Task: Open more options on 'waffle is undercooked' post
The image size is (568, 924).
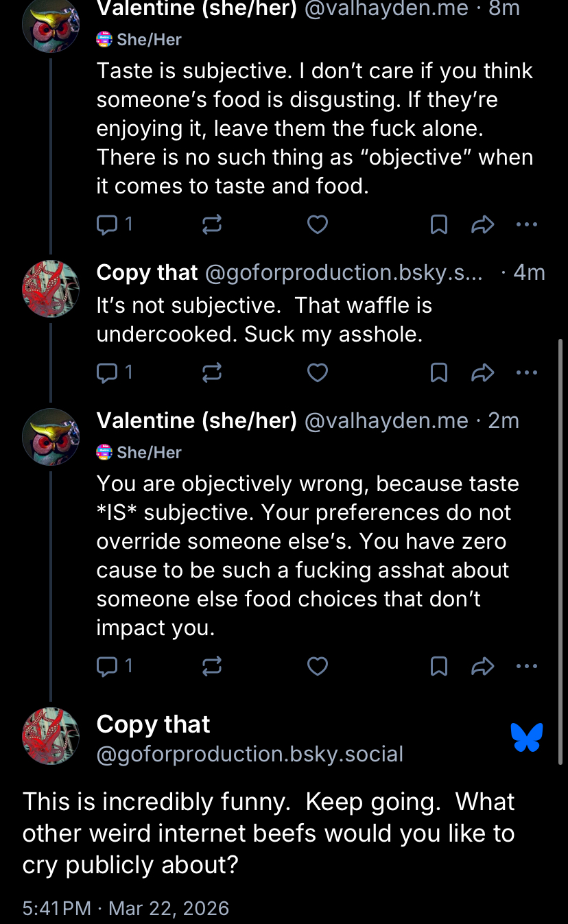Action: pyautogui.click(x=526, y=372)
